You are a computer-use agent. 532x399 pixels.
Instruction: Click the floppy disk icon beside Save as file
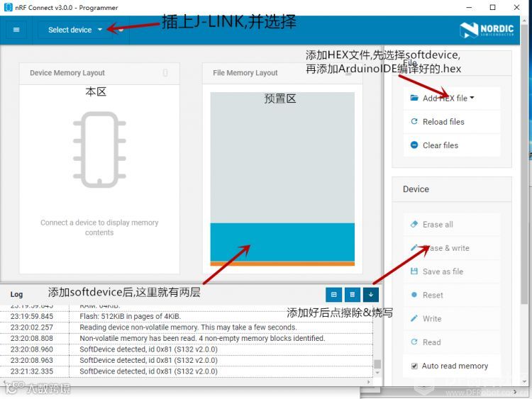[414, 271]
